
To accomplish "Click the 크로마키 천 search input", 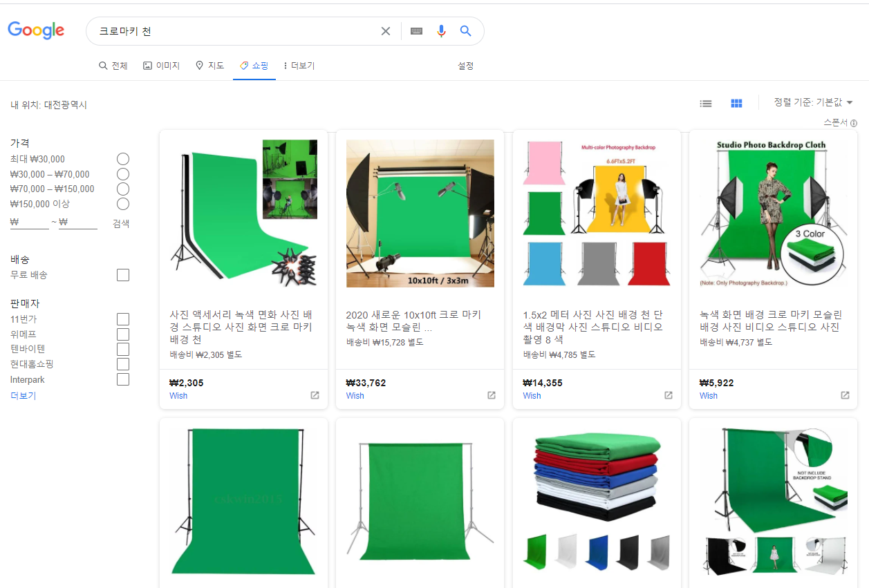I will pos(235,31).
